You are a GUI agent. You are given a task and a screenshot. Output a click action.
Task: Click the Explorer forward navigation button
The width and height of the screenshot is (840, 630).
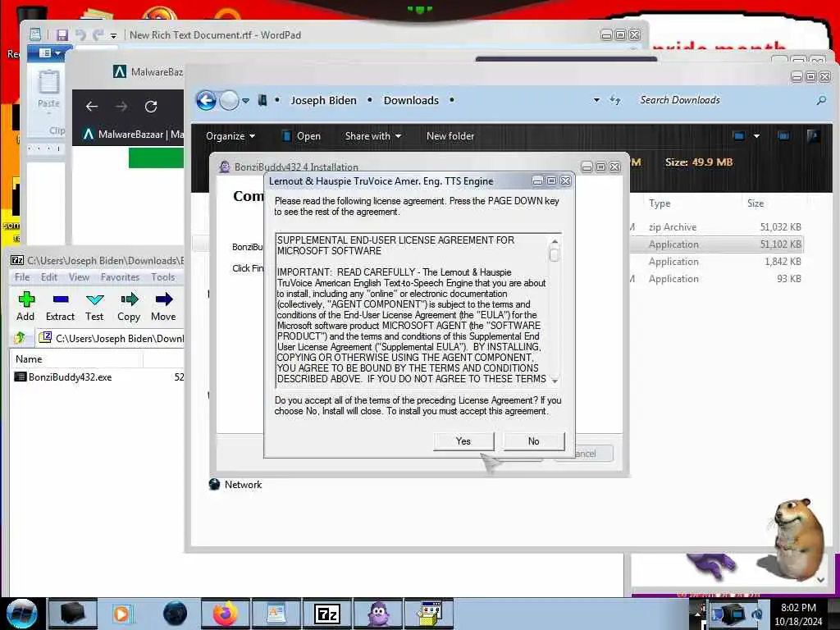(x=230, y=100)
